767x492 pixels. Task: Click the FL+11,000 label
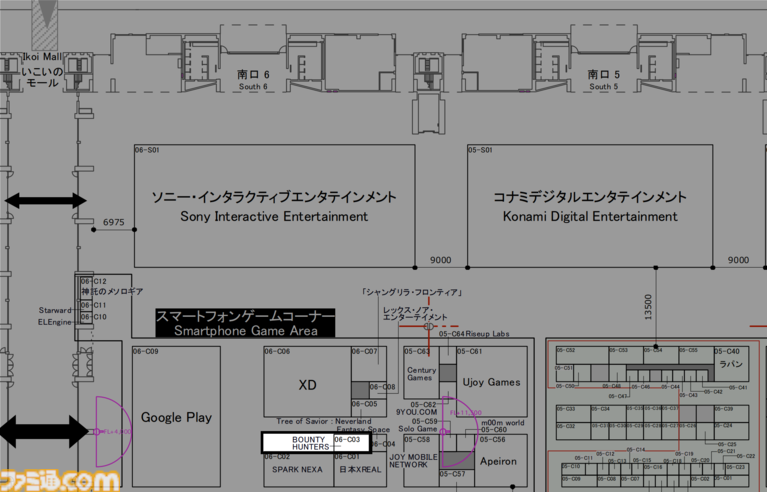click(x=466, y=413)
